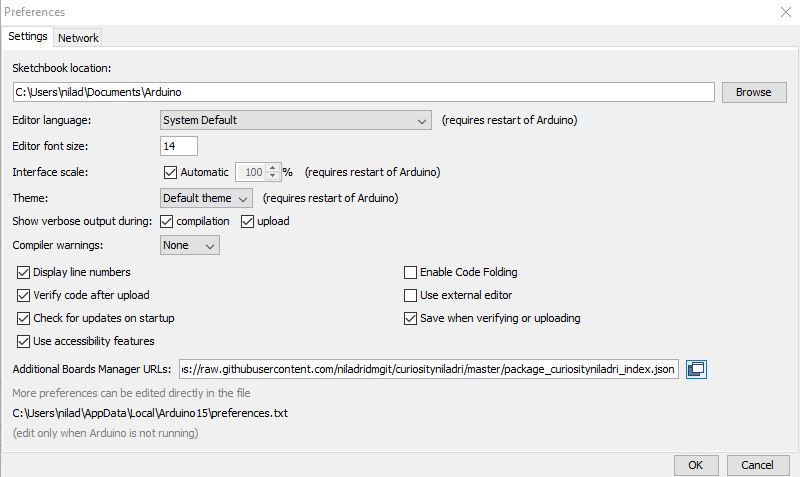Enable Use external editor checkbox
The width and height of the screenshot is (800, 477).
tap(410, 295)
